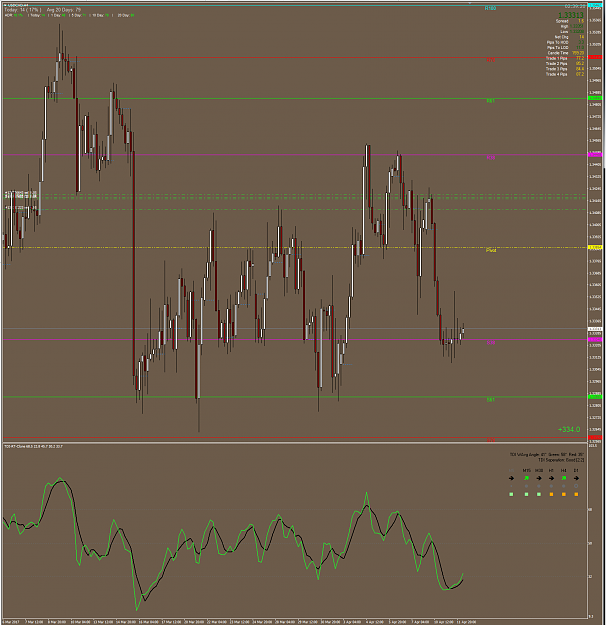Click the green R61 resistance line label
Image resolution: width=606 pixels, height=625 pixels.
[x=491, y=101]
